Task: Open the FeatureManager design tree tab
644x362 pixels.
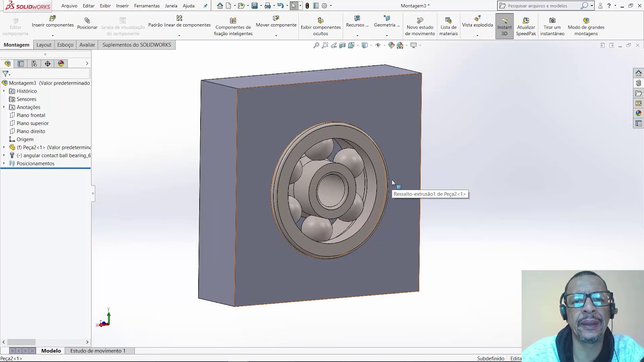Action: [x=7, y=63]
